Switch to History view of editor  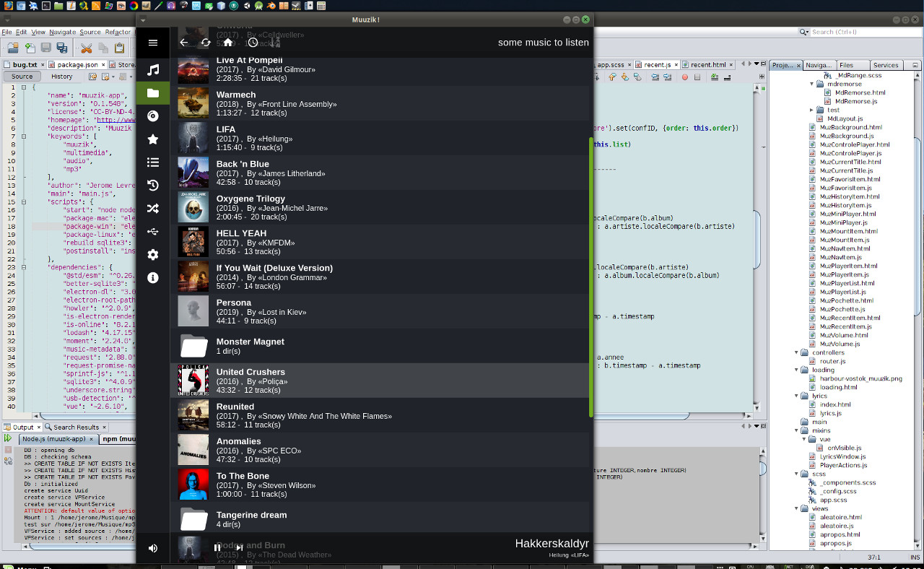click(x=61, y=76)
